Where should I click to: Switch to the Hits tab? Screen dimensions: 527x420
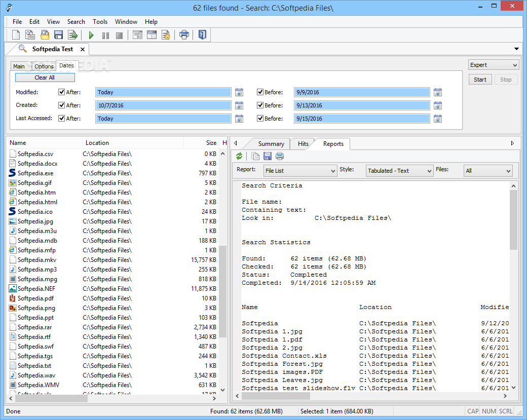303,144
